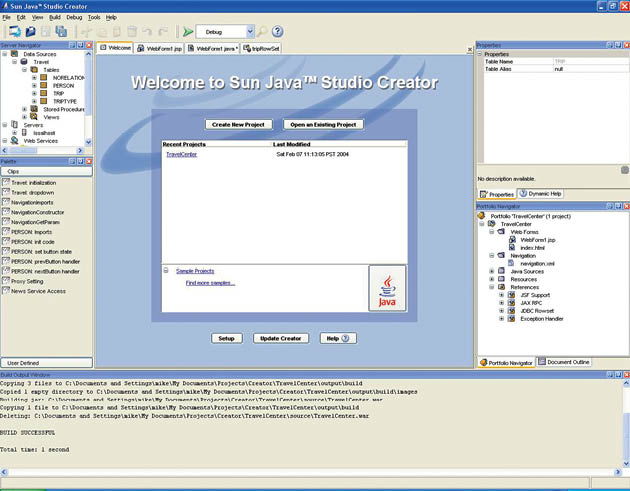Switch to the tripRowSet tab
The width and height of the screenshot is (630, 491).
pos(261,48)
